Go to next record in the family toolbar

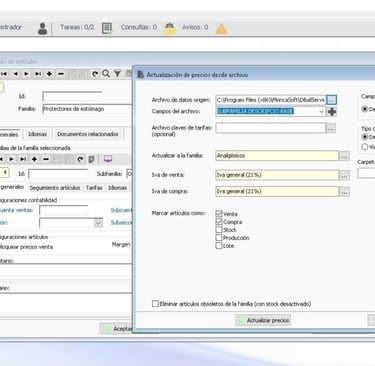coord(26,74)
